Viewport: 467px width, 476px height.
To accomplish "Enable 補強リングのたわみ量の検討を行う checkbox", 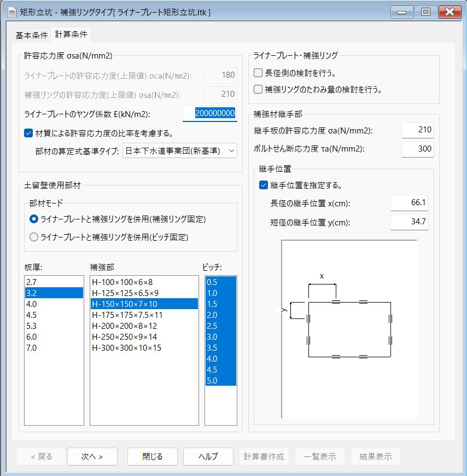I will point(259,89).
